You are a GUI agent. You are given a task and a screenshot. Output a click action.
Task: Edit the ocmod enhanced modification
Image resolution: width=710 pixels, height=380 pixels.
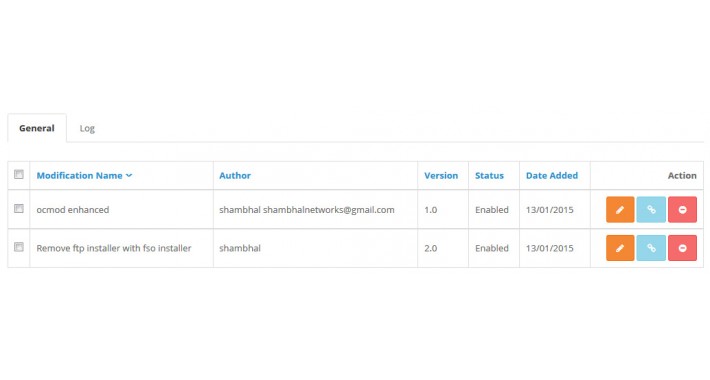620,210
